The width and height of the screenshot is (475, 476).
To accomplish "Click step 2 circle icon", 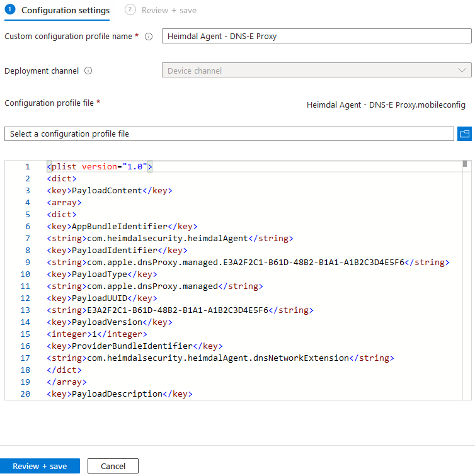I will pos(130,9).
